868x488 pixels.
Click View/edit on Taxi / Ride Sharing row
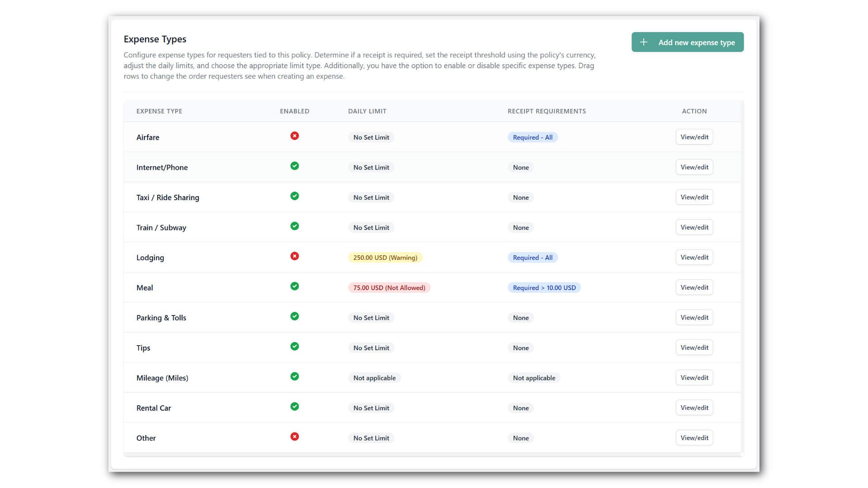click(x=694, y=197)
